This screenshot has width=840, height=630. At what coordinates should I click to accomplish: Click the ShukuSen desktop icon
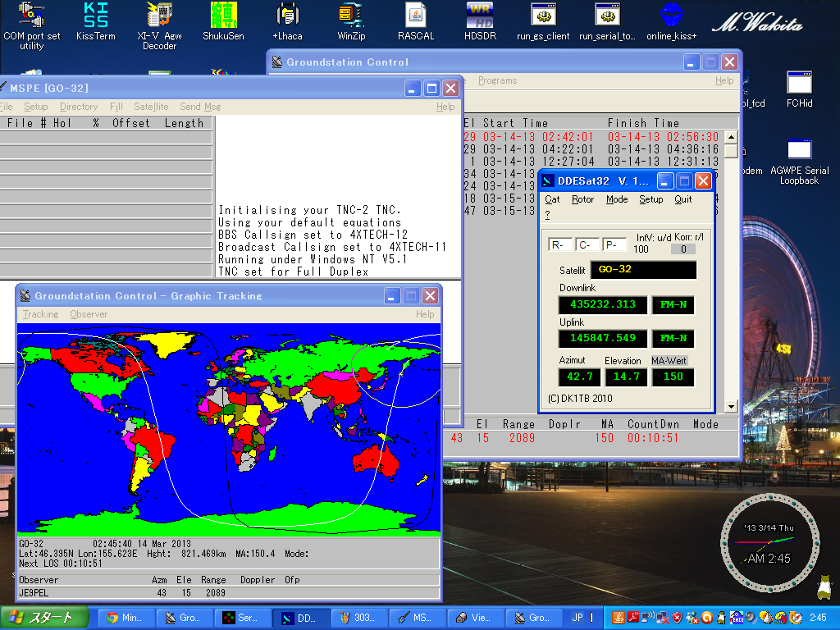point(223,21)
